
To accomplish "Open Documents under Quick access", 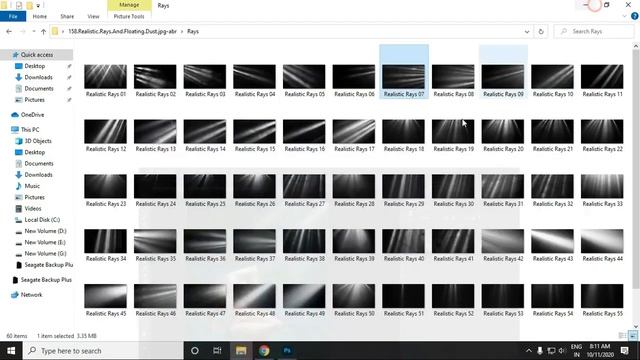I will tap(39, 89).
